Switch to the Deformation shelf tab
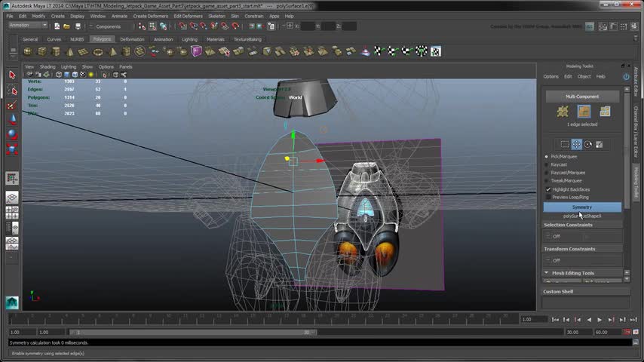Screen dimensions: 644x362 pyautogui.click(x=132, y=39)
